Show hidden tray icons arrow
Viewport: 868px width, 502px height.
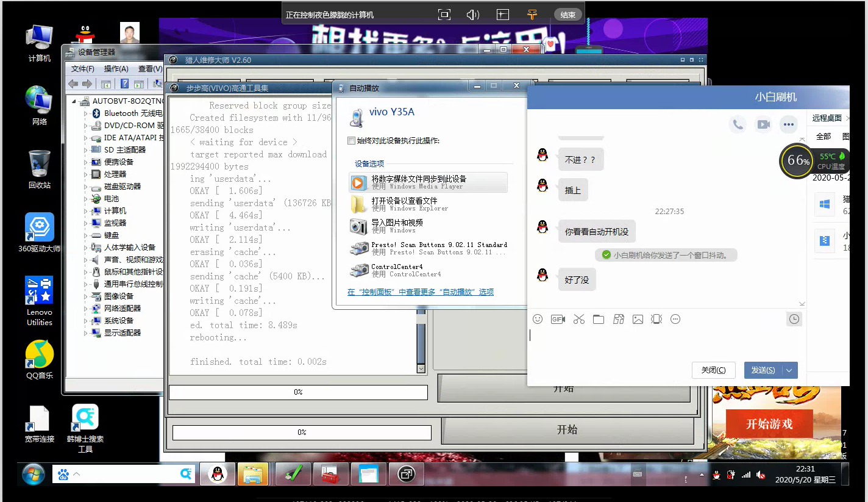(x=702, y=475)
